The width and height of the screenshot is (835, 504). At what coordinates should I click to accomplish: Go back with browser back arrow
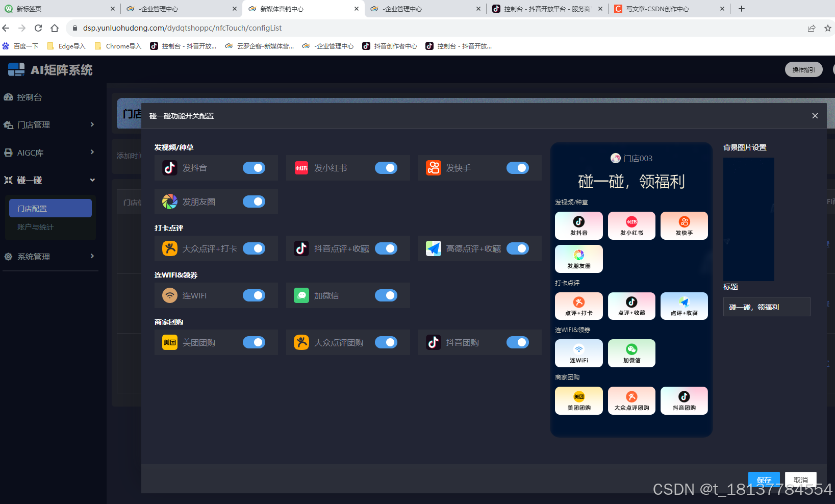pos(6,28)
